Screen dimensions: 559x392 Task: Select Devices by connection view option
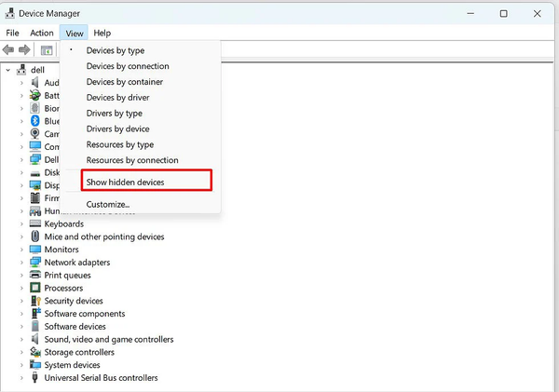coord(128,66)
